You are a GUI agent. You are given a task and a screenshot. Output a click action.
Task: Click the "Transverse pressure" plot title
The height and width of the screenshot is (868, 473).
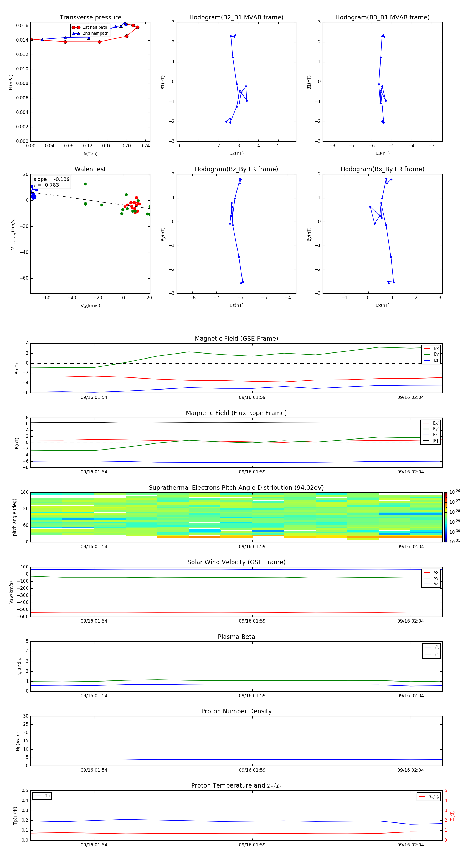[90, 17]
